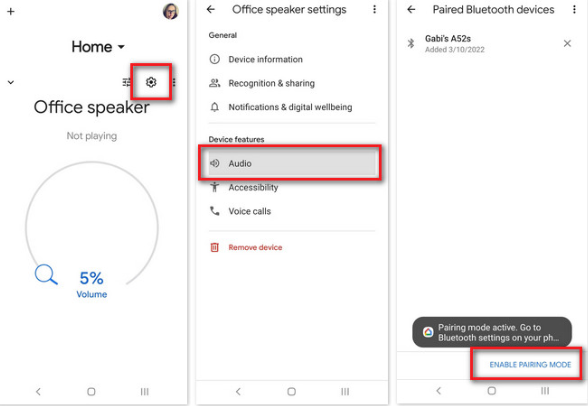The height and width of the screenshot is (406, 588).
Task: Go back from Office speaker settings
Action: tap(211, 10)
